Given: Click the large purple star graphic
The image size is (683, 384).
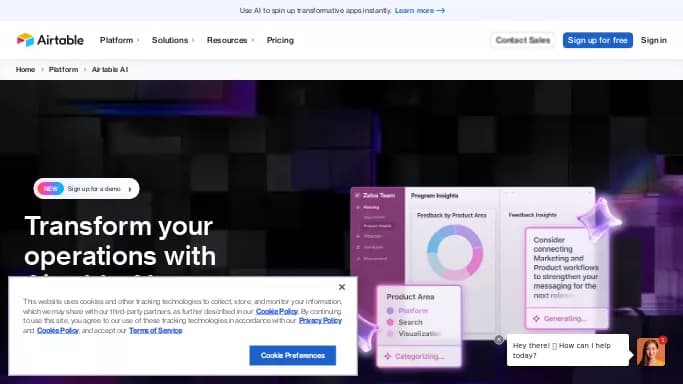Looking at the screenshot, I should tap(599, 220).
